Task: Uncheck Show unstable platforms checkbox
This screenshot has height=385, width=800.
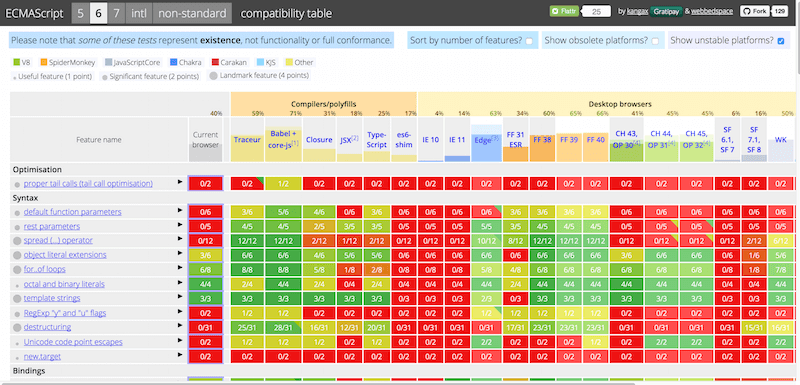Action: (781, 41)
